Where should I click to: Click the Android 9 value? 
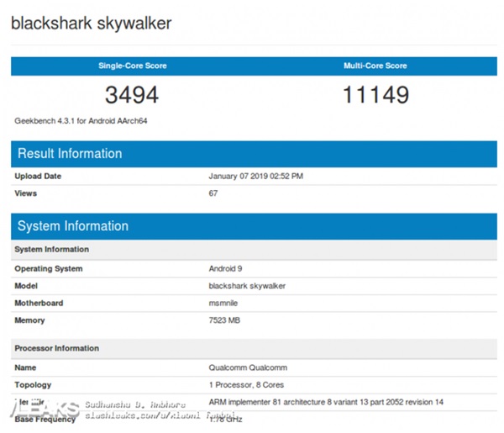click(225, 268)
